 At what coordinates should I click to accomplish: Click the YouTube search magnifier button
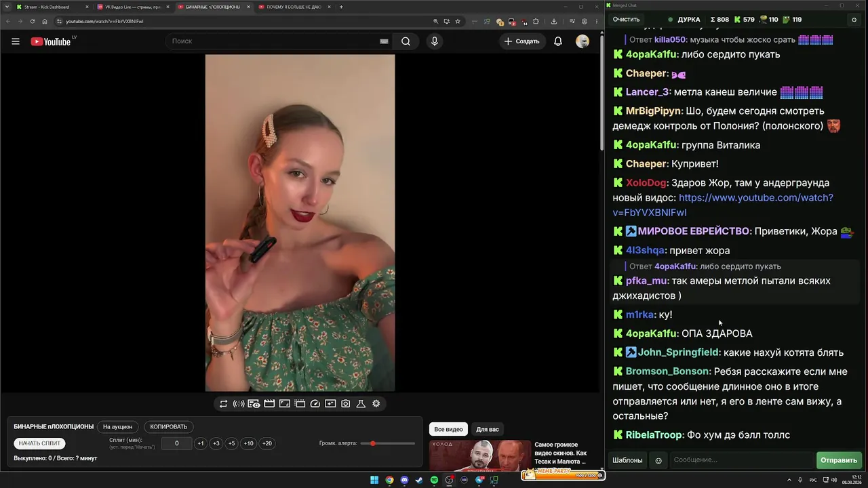point(406,41)
